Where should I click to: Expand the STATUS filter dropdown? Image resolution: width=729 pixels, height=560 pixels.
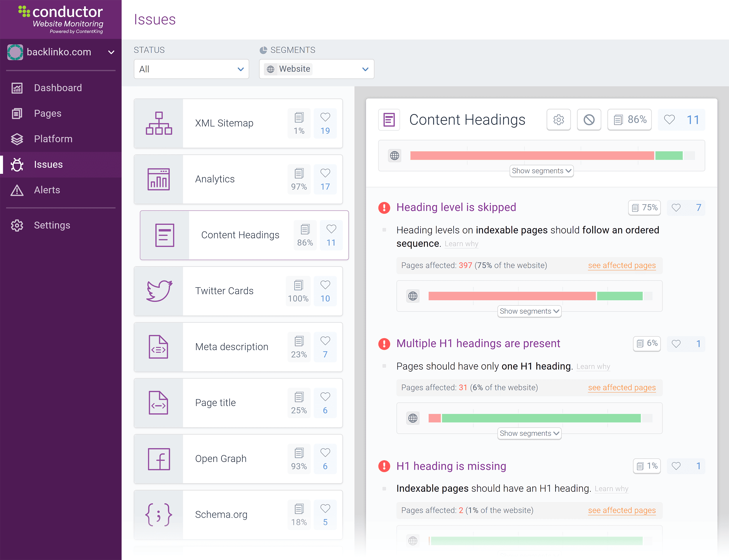(x=191, y=69)
